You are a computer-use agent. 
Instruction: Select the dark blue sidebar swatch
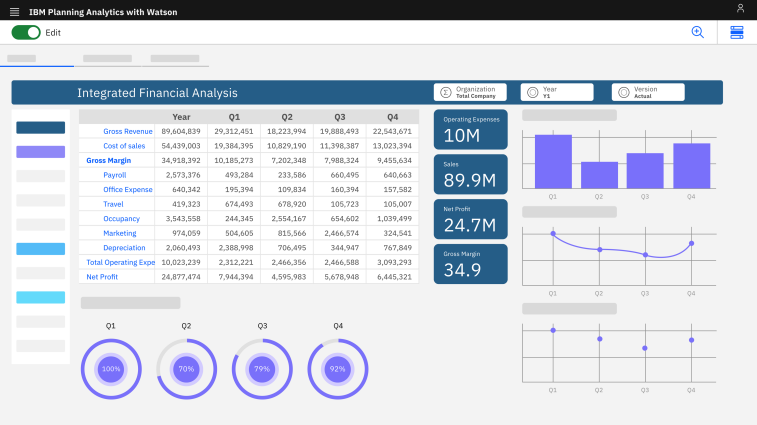click(x=41, y=128)
